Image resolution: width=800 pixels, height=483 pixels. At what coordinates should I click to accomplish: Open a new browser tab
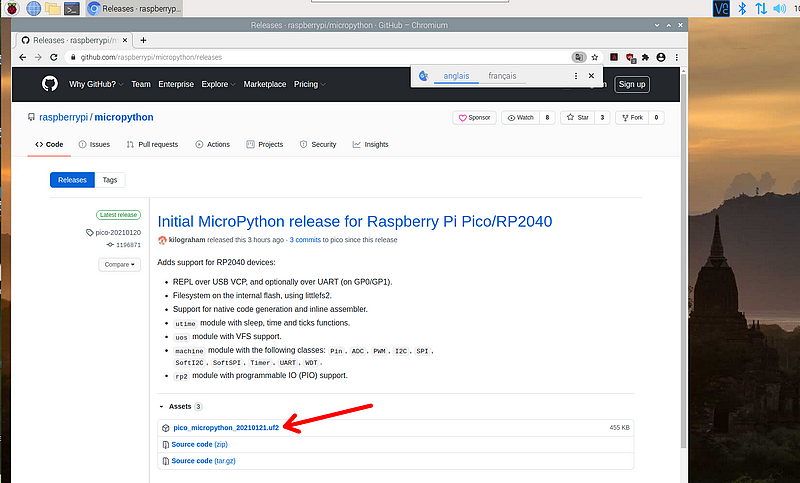(143, 40)
